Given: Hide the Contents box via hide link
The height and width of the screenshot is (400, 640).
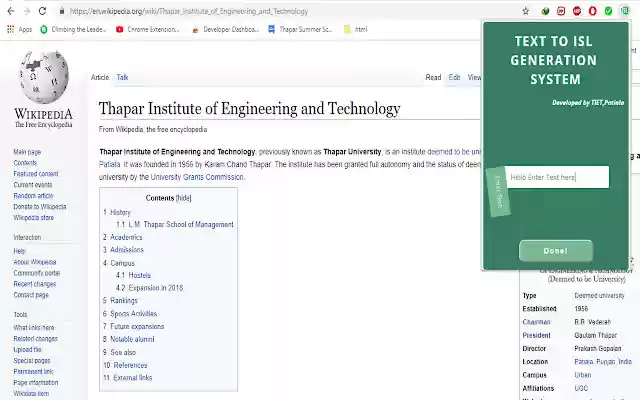Looking at the screenshot, I should [183, 198].
